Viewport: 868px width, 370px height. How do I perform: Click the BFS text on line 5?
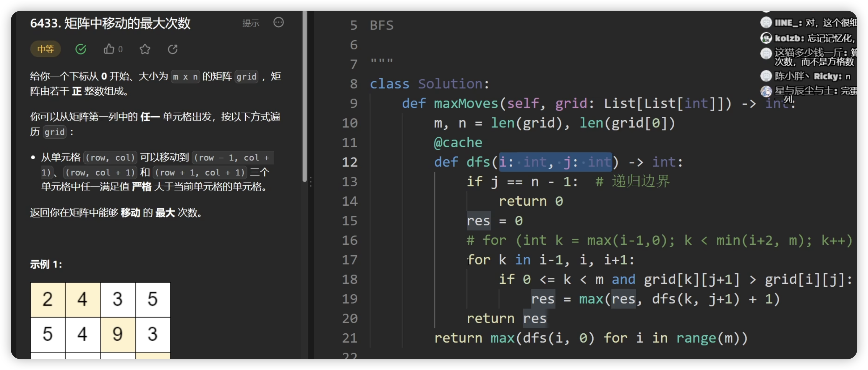tap(382, 25)
